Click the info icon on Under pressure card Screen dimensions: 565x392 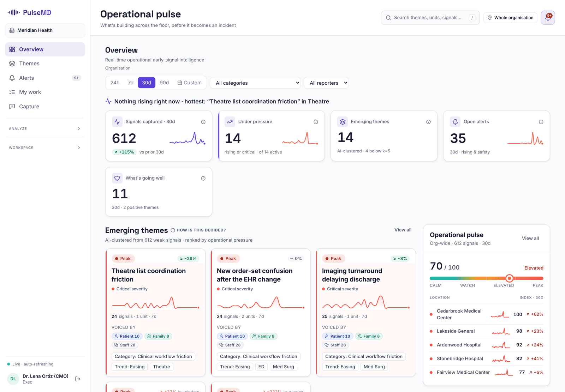pos(316,122)
